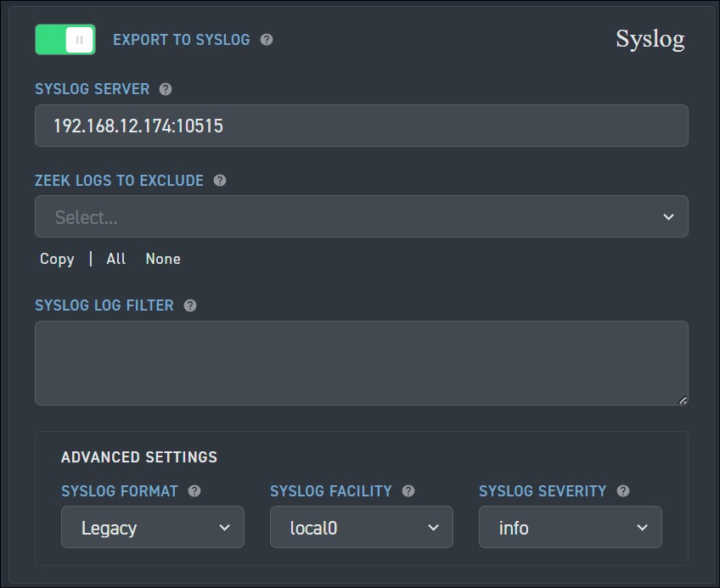This screenshot has width=720, height=588.
Task: Click the Syslog Severity label
Action: (543, 491)
